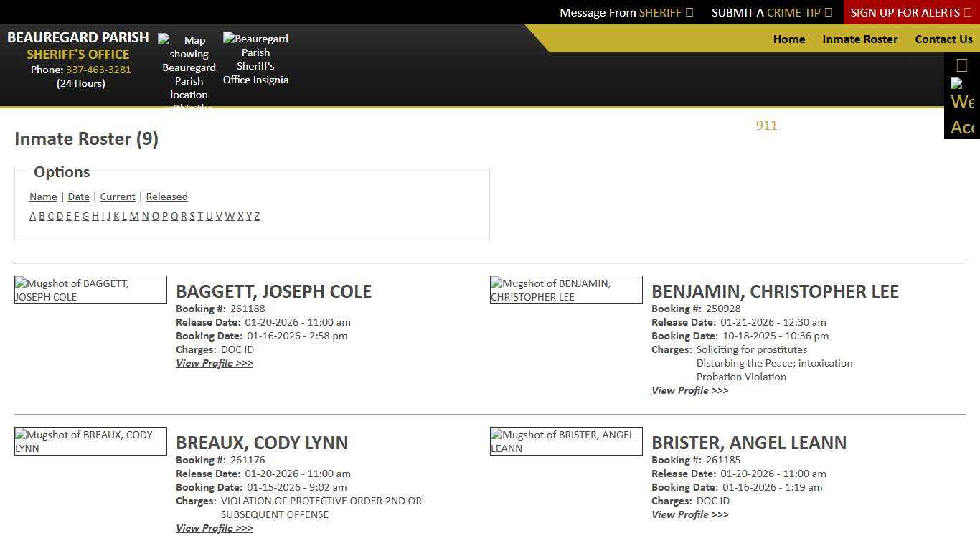Filter inmates by letter B

tap(42, 216)
